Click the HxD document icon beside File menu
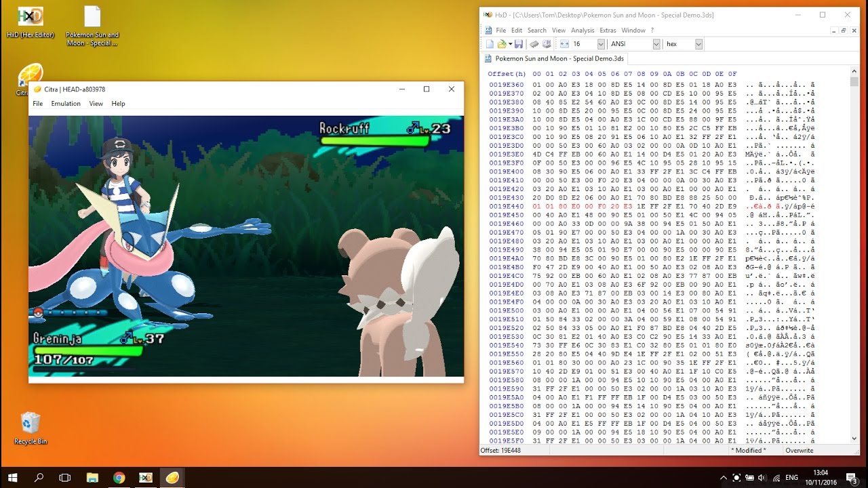The image size is (868, 488). 488,30
